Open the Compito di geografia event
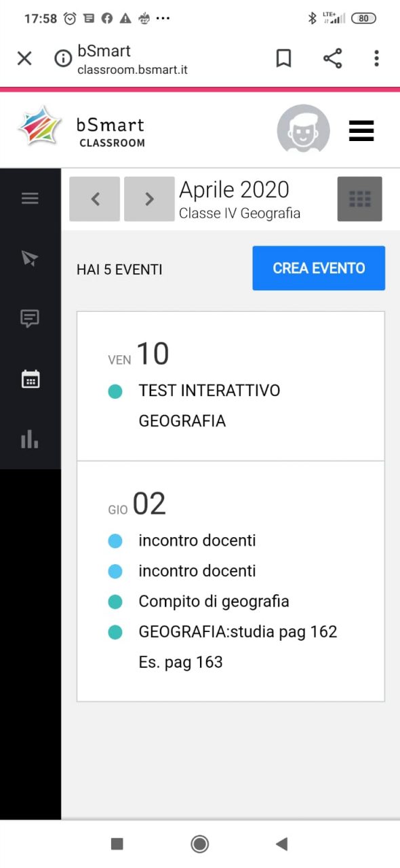The width and height of the screenshot is (400, 868). pos(214,601)
